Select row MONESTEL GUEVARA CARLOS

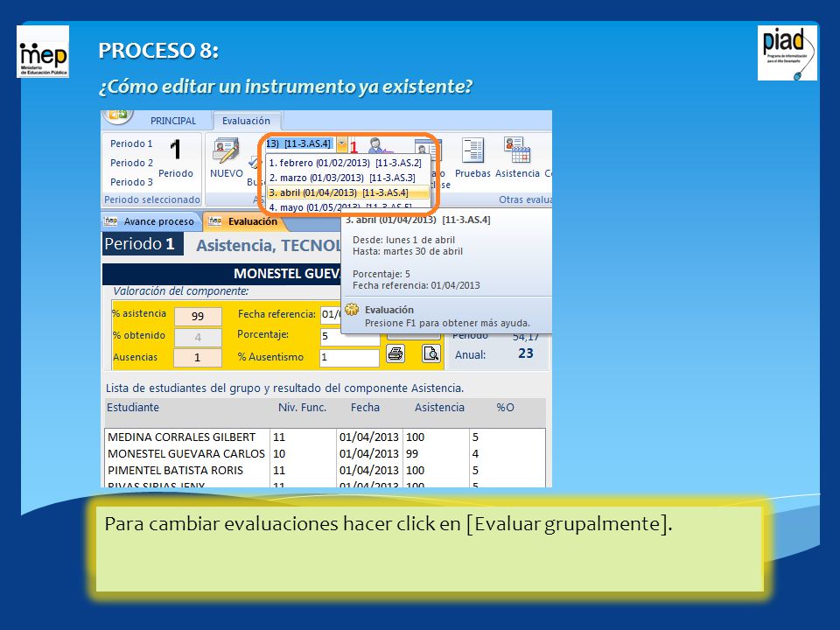coord(325,454)
